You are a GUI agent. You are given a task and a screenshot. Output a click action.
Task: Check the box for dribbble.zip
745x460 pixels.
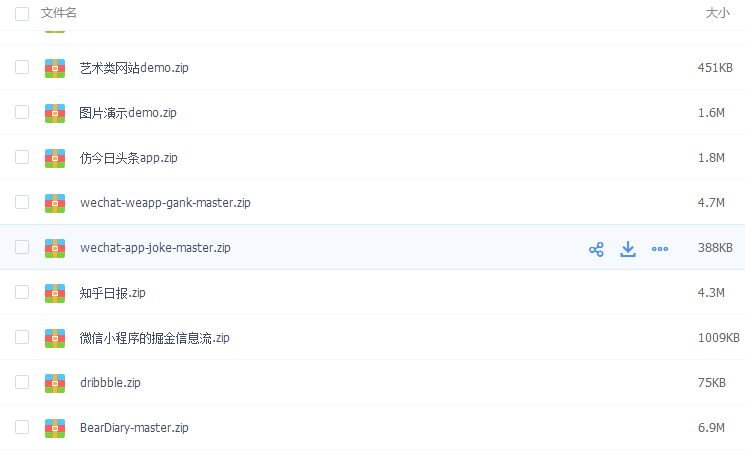[x=22, y=382]
